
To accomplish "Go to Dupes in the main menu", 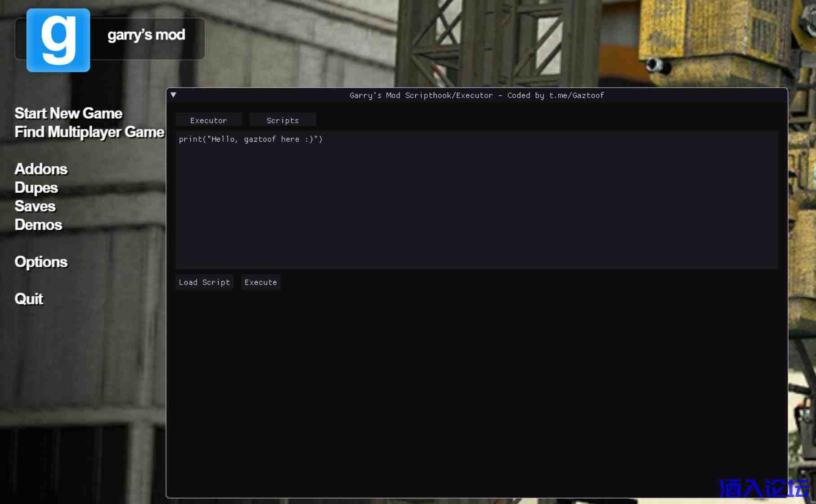I will 36,188.
